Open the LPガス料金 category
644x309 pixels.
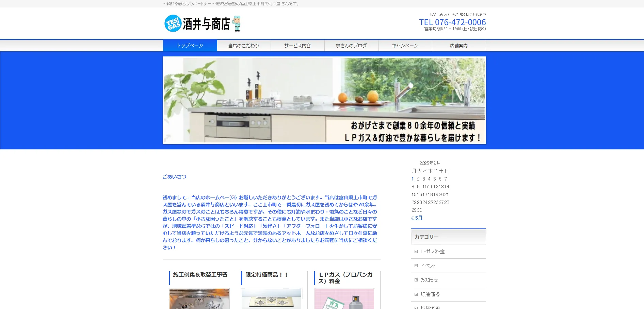[x=433, y=252]
